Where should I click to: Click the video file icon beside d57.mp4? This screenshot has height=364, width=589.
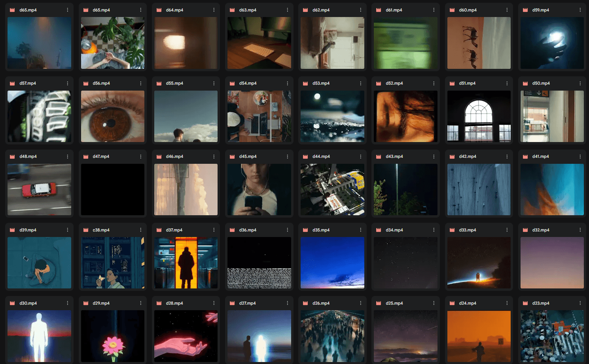[12, 83]
